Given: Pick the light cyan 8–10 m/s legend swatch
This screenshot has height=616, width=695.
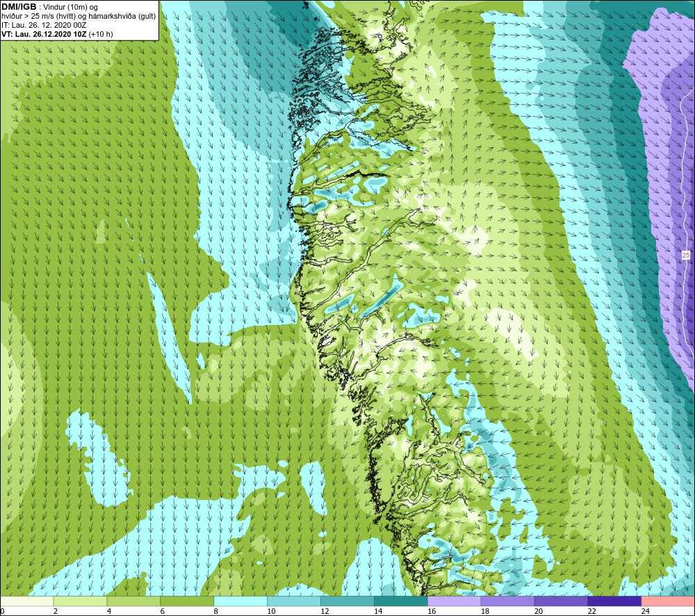Looking at the screenshot, I should [x=240, y=601].
